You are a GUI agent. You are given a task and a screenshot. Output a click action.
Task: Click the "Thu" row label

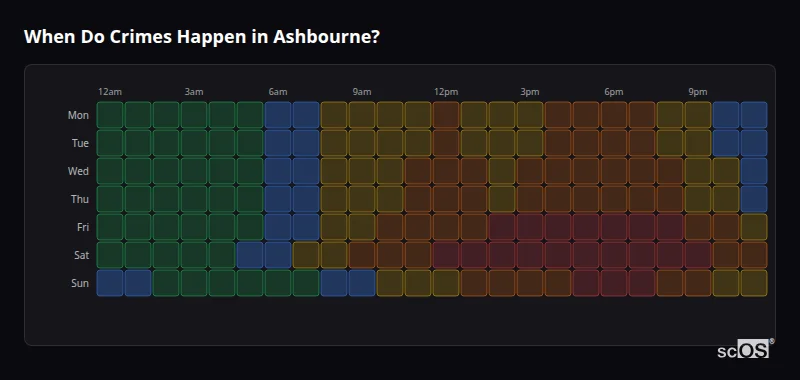(x=80, y=199)
